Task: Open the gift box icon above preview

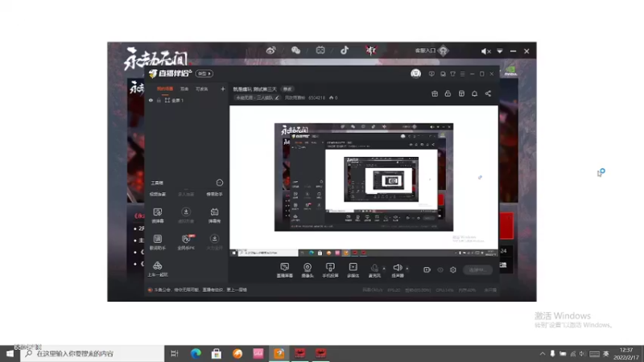Action: tap(435, 93)
